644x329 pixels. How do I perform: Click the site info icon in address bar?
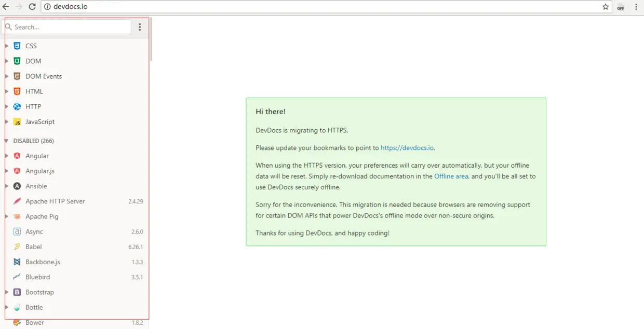click(47, 7)
